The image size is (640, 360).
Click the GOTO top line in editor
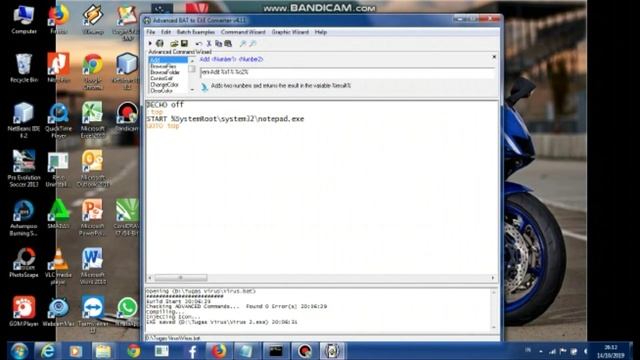pyautogui.click(x=163, y=126)
